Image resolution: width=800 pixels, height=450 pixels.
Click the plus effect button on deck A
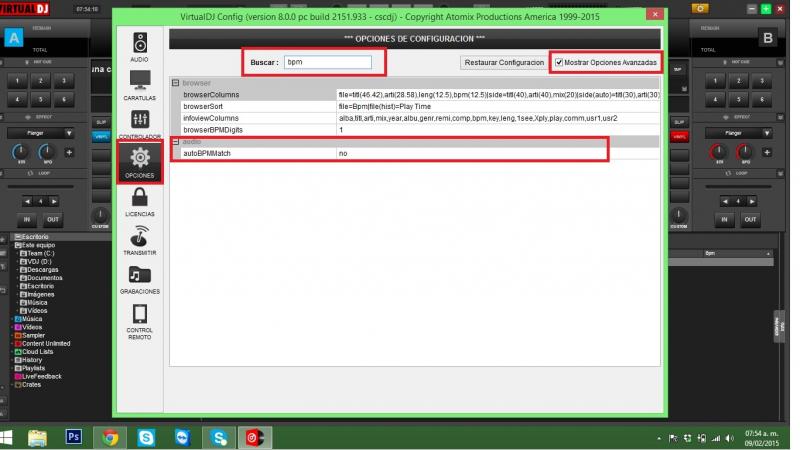69,152
